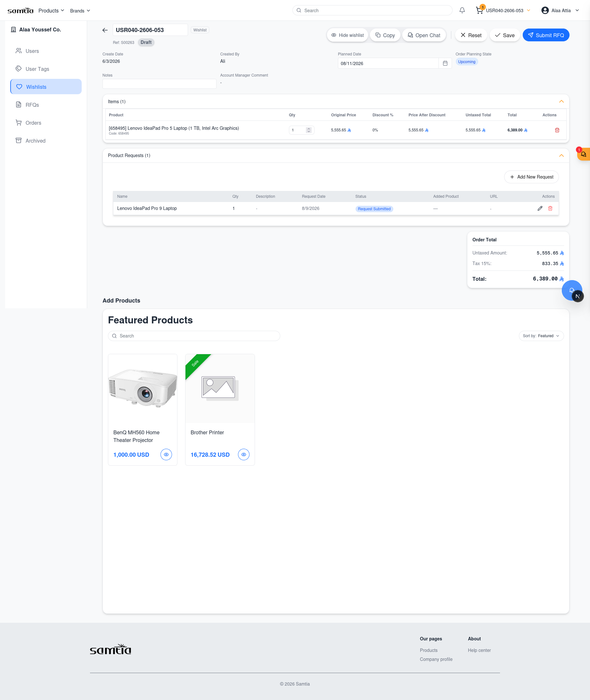Viewport: 590px width, 700px height.
Task: Open the BenQ MH560 projector thumbnail
Action: click(143, 388)
